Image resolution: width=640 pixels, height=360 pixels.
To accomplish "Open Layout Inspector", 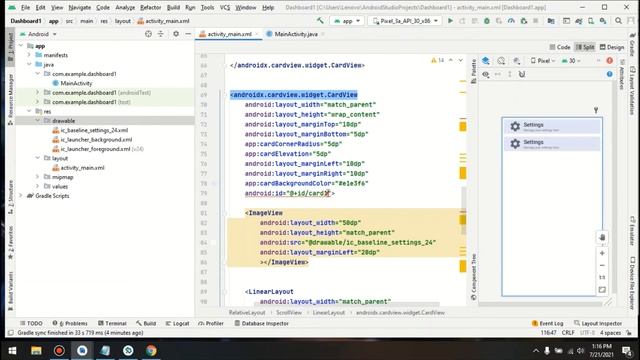I will (598, 323).
